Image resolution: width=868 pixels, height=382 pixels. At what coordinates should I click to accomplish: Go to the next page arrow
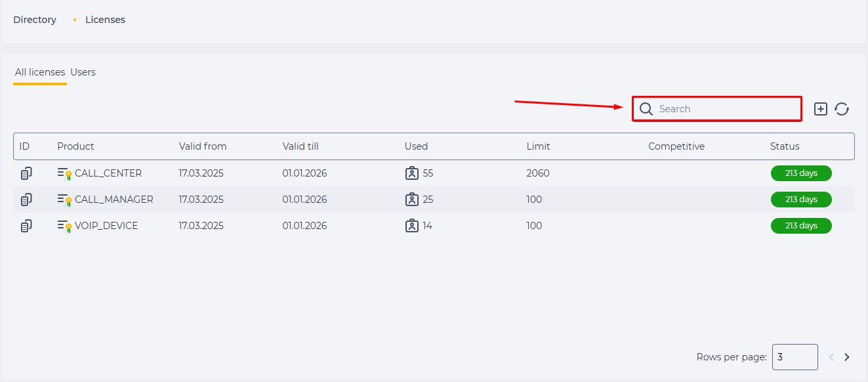[847, 357]
